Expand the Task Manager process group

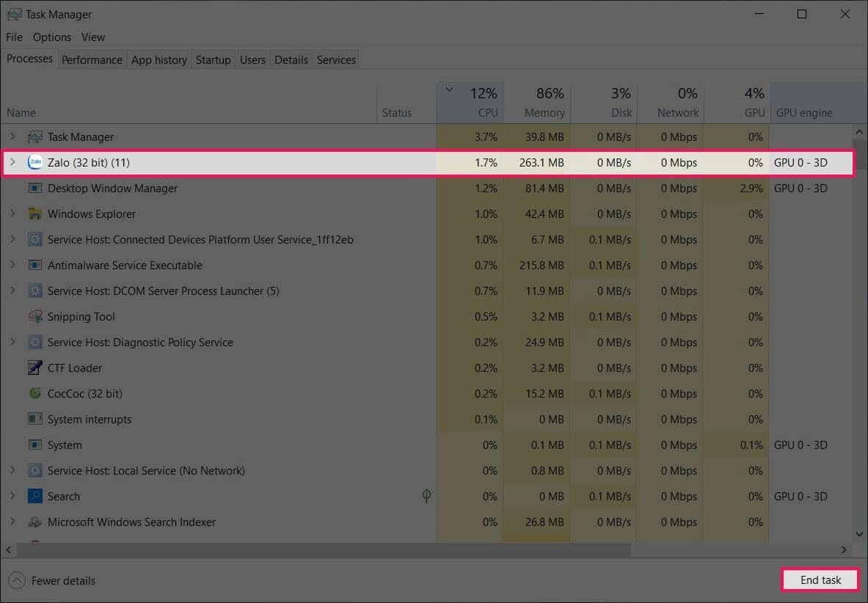[12, 136]
